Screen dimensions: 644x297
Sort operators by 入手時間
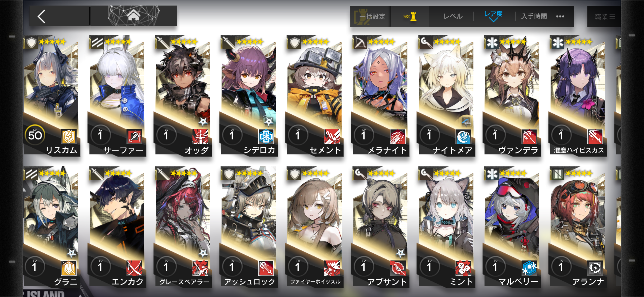[x=534, y=16]
